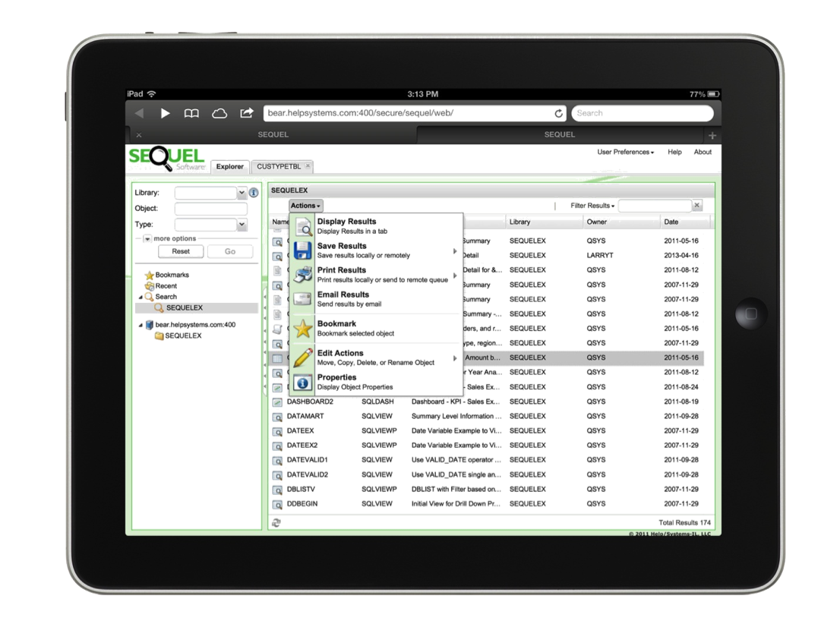Choose Email Results from Actions menu
Screen dimensions: 840x624
tap(377, 299)
